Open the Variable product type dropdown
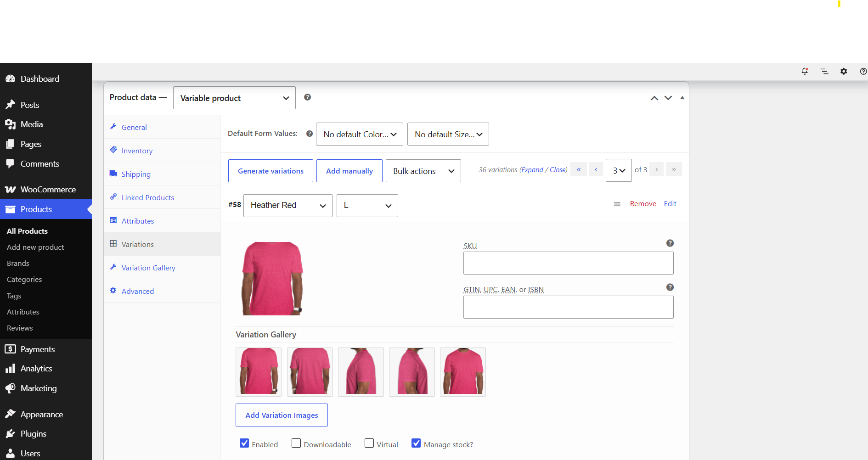 [234, 98]
